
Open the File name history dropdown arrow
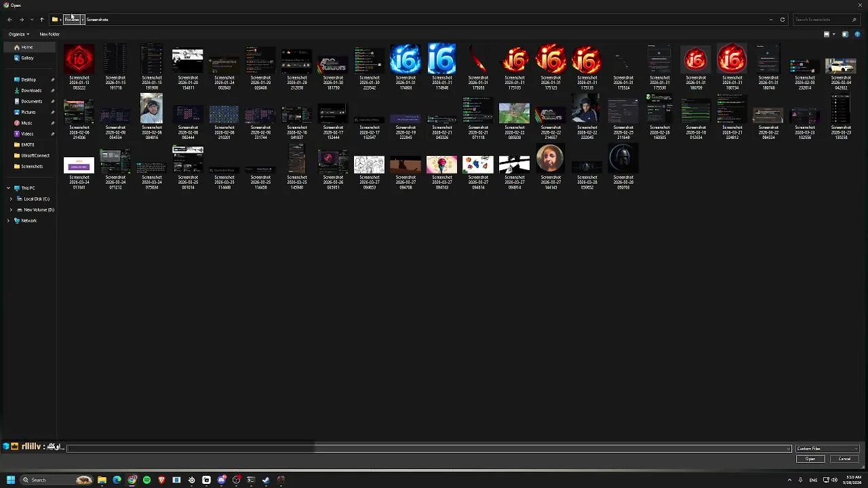click(x=789, y=449)
